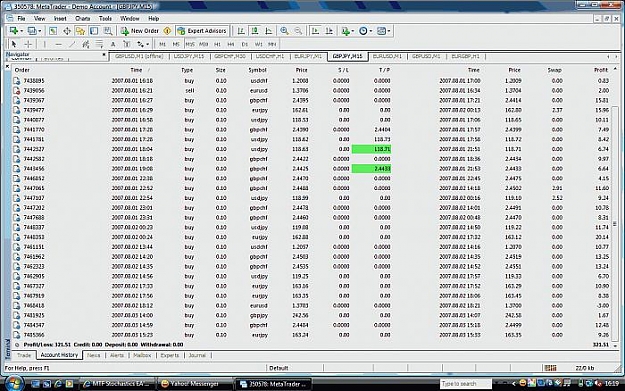Open the File menu
Image resolution: width=625 pixels, height=391 pixels.
point(21,18)
